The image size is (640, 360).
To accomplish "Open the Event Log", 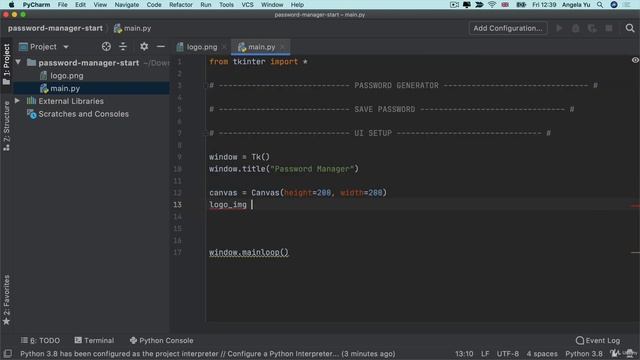I will [598, 340].
